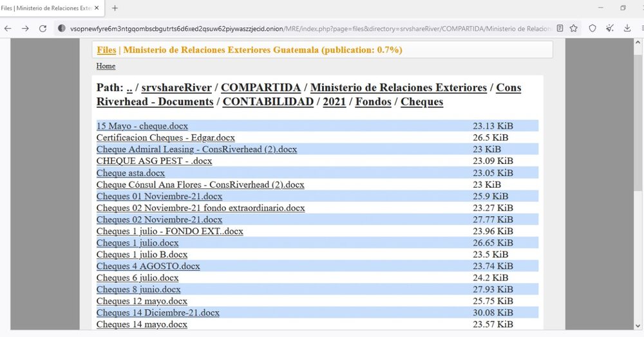644x337 pixels.
Task: Restore down the browser window
Action: (623, 8)
